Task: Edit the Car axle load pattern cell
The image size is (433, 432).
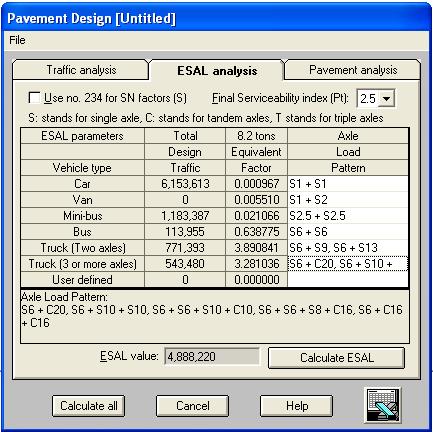Action: (348, 184)
